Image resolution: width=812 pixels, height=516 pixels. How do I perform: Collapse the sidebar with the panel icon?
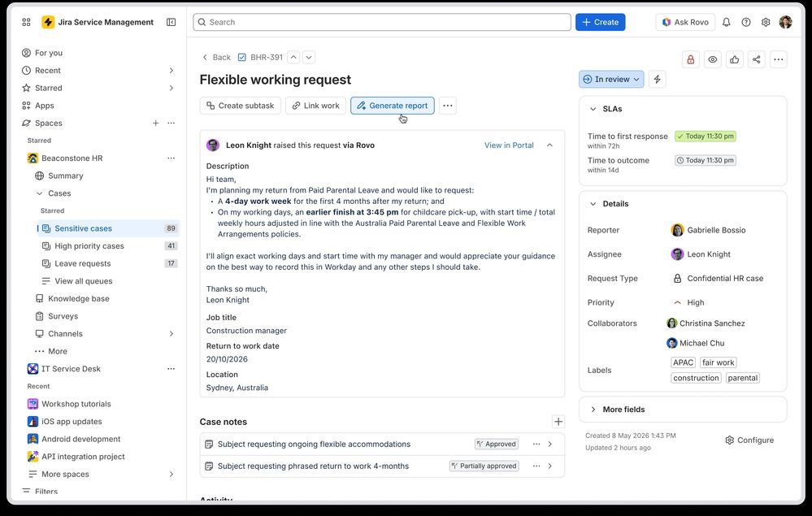tap(171, 22)
